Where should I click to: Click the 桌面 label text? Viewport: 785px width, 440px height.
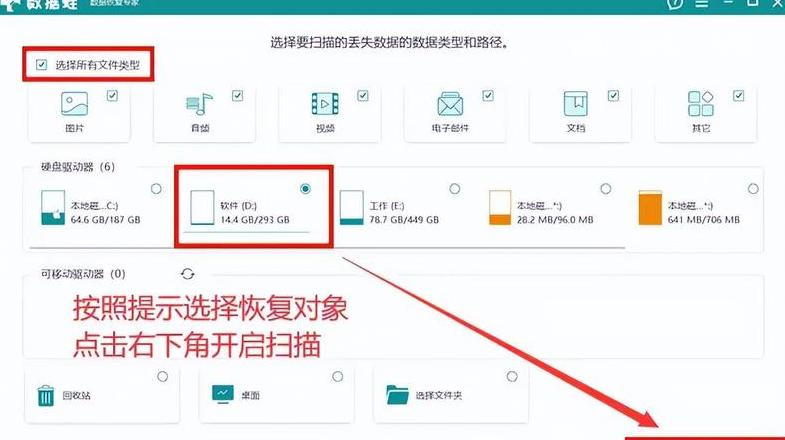250,395
